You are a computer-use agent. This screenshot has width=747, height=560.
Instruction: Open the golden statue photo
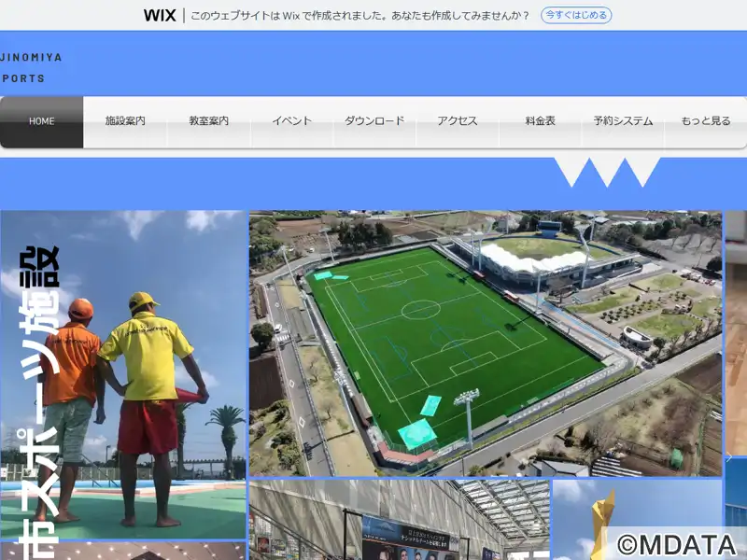click(x=638, y=520)
